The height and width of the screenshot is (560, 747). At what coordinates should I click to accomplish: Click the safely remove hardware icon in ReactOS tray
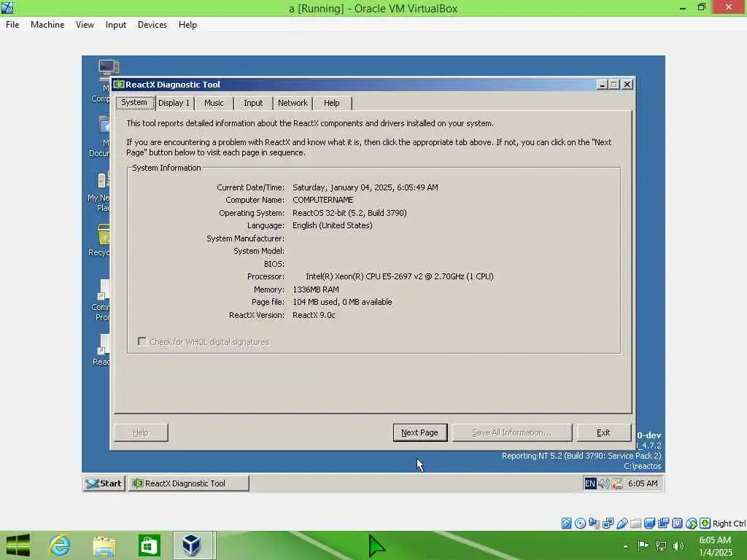617,483
